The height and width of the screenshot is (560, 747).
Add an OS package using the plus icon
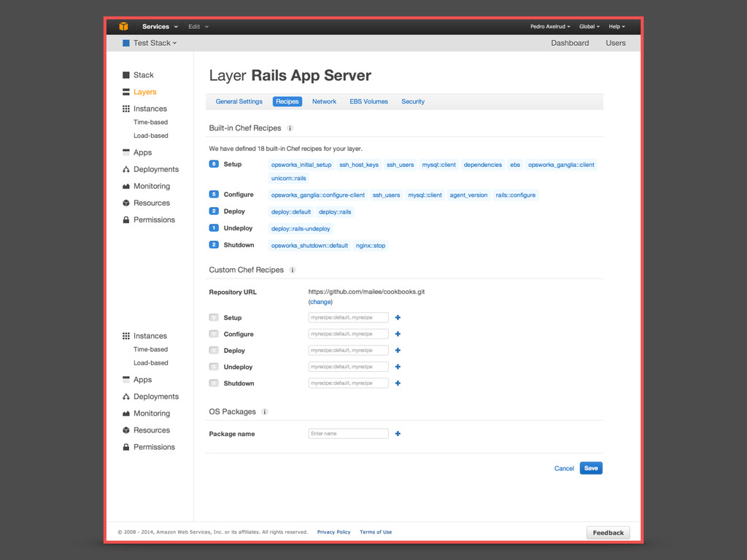(398, 434)
